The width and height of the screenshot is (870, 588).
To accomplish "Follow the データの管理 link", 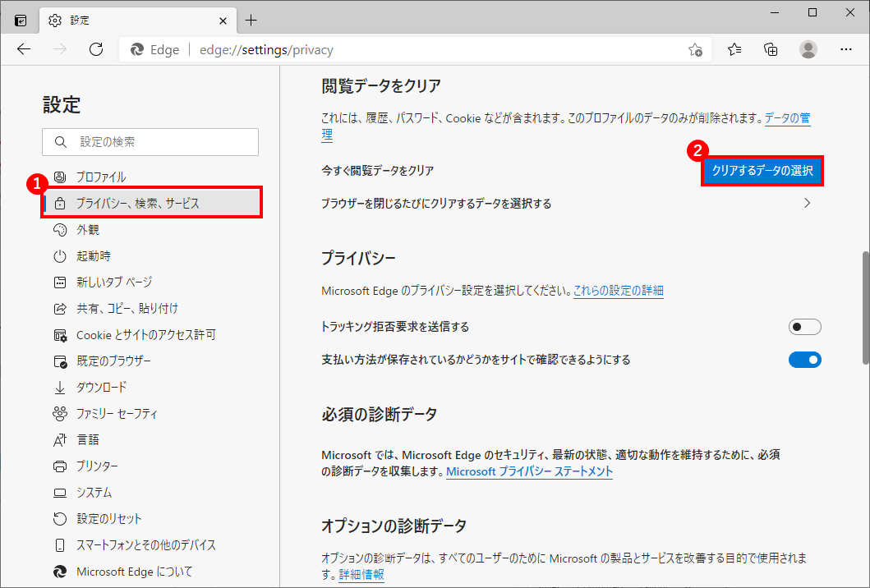I will click(x=787, y=118).
